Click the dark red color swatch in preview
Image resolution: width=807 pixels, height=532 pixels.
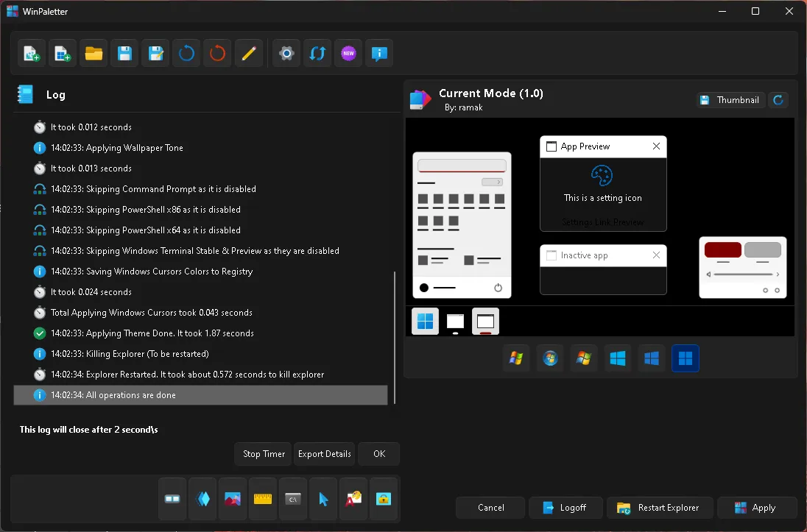[722, 249]
